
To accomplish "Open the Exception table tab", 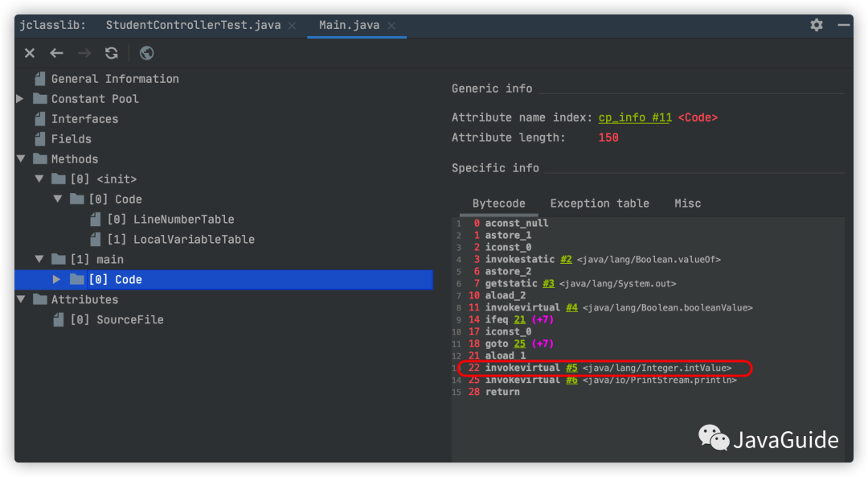I will click(600, 204).
